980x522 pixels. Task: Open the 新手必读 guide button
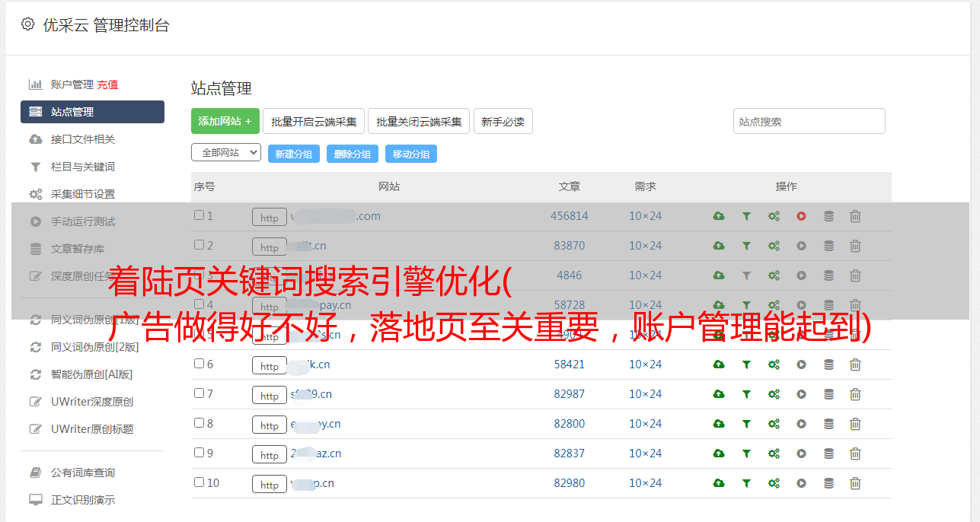coord(503,121)
